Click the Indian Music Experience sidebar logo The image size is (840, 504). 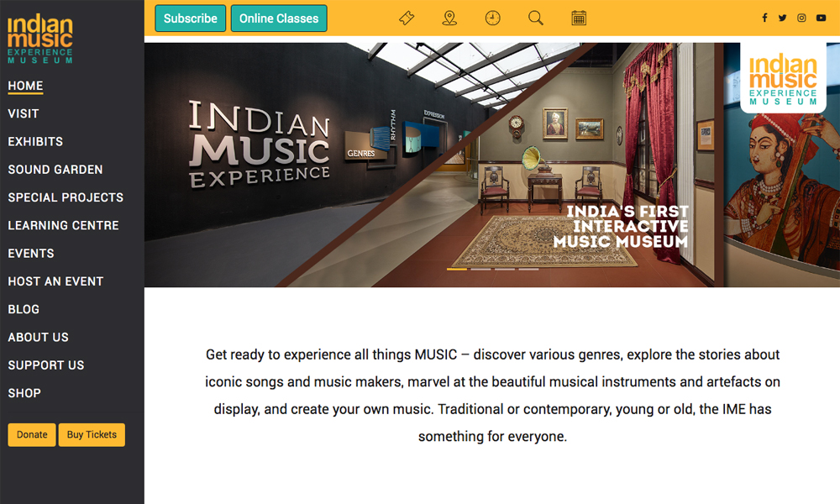[40, 39]
